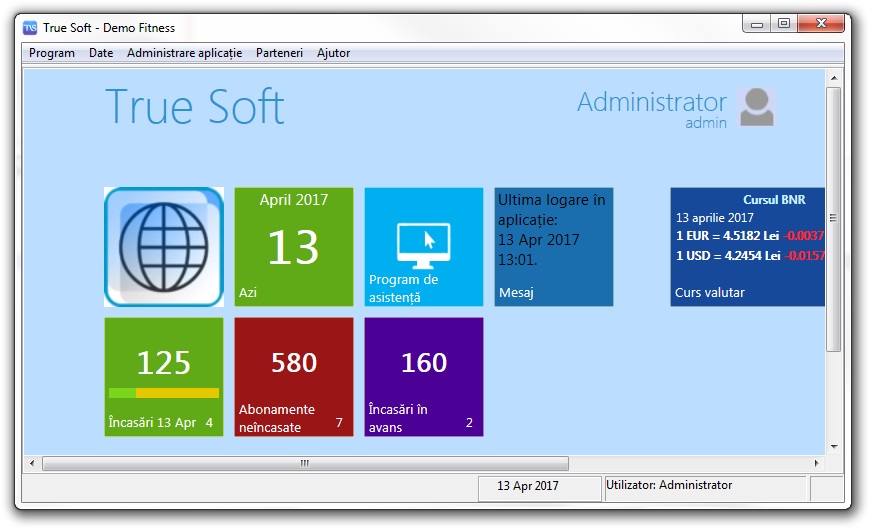
Task: Click the vertical scrollbar down arrow
Action: pyautogui.click(x=834, y=446)
